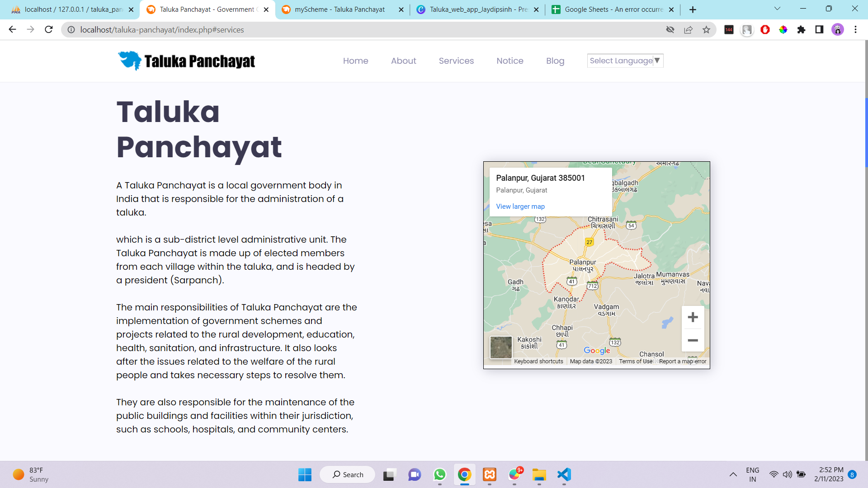Open Visual Studio Code from taskbar
Image resolution: width=868 pixels, height=488 pixels.
pyautogui.click(x=564, y=474)
